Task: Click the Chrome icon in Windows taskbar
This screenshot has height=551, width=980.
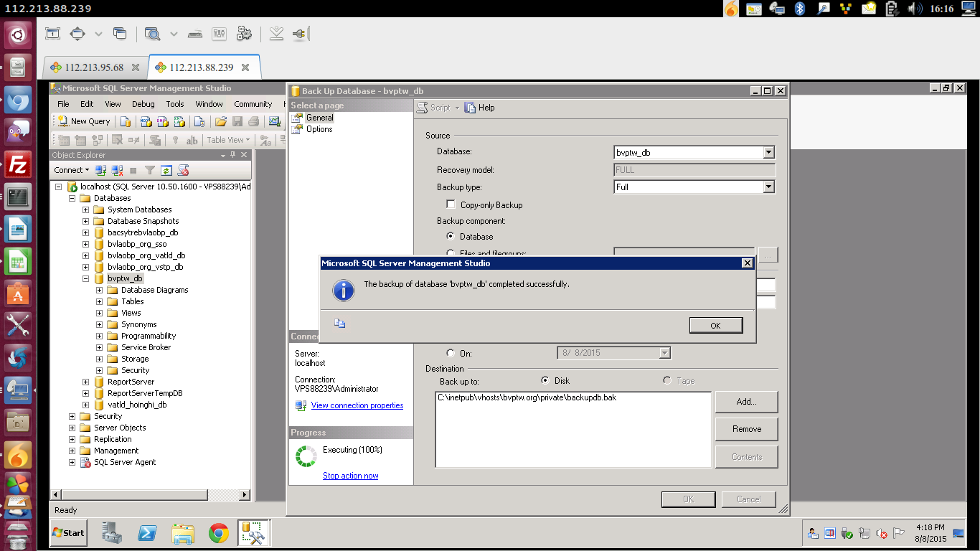Action: pyautogui.click(x=219, y=533)
